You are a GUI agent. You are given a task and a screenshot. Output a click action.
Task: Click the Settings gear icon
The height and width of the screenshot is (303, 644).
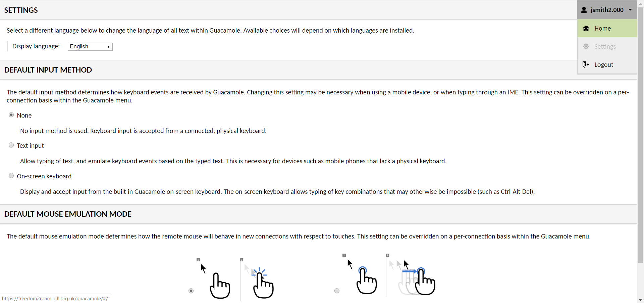[x=586, y=46]
